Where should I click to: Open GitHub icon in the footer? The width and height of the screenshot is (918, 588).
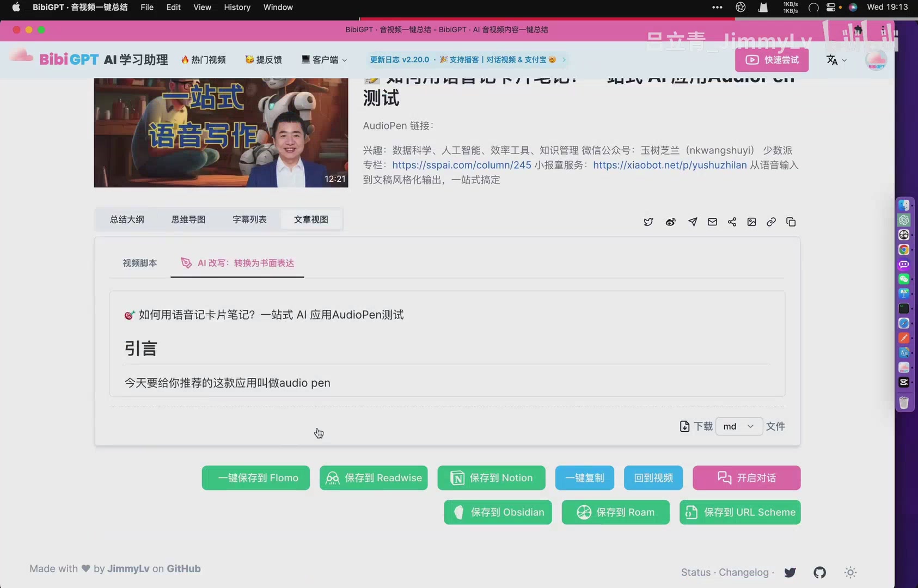pyautogui.click(x=819, y=572)
